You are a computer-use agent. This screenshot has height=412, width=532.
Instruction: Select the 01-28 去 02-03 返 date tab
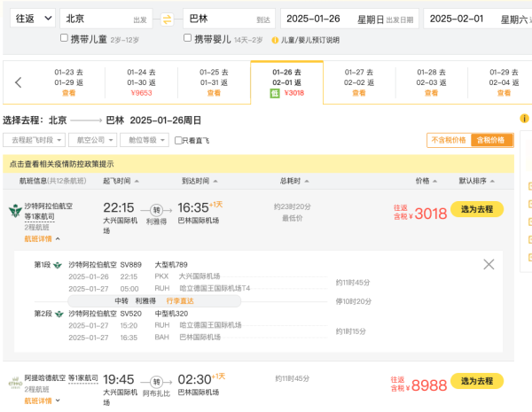tap(431, 82)
